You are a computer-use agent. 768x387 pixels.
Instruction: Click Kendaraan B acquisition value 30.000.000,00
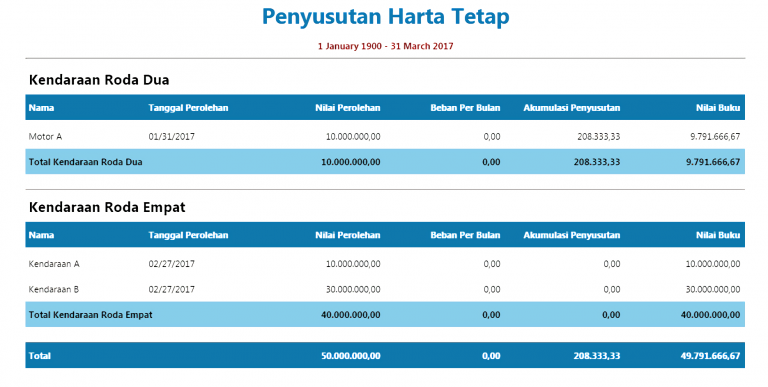click(x=353, y=290)
